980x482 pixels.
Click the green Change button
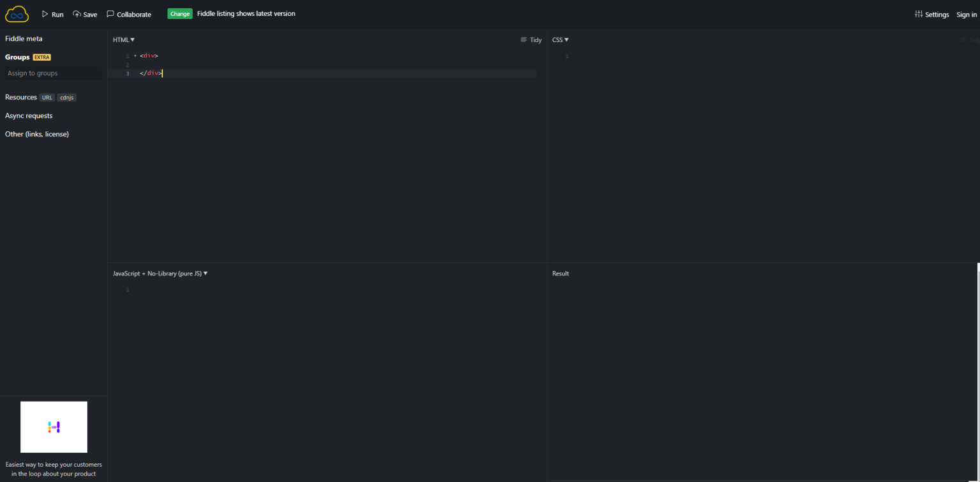(179, 13)
